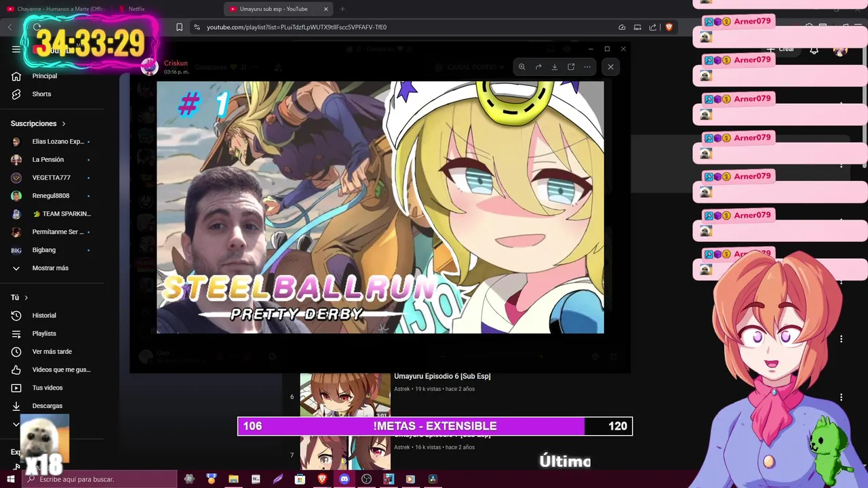Click the Umayuru Episodio 6 thumbnail
The height and width of the screenshot is (488, 868).
click(x=345, y=396)
